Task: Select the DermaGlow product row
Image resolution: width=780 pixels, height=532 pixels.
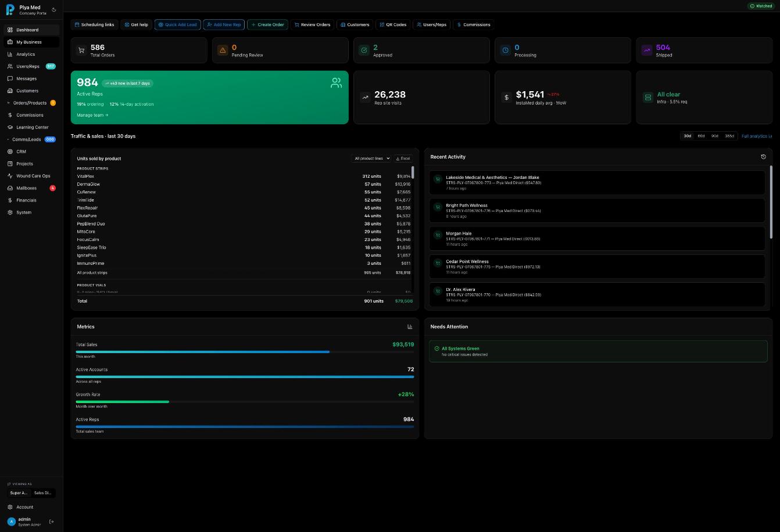Action: (244, 184)
